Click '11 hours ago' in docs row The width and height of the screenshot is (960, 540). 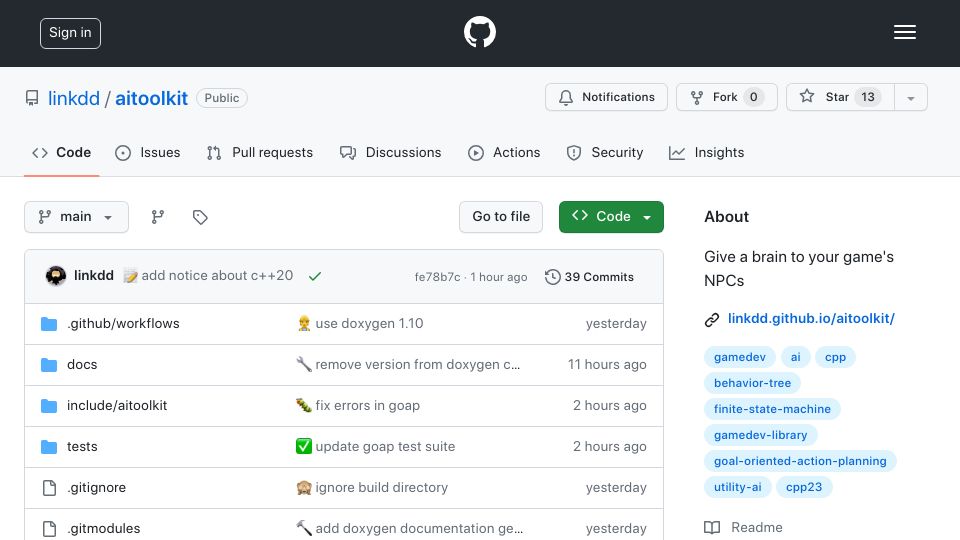607,364
